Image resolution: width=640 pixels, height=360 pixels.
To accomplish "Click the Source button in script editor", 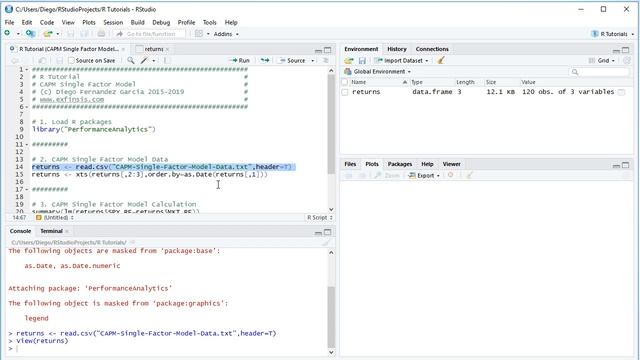I will point(292,60).
